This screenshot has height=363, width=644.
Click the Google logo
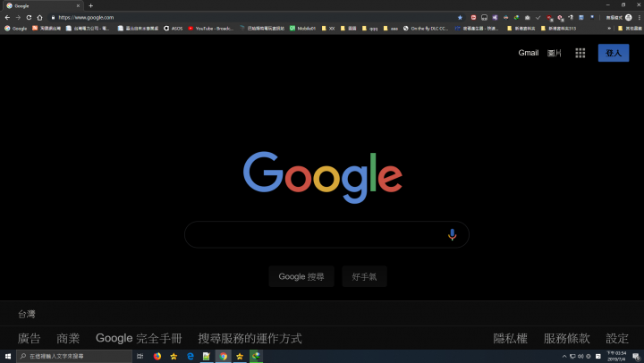[322, 177]
